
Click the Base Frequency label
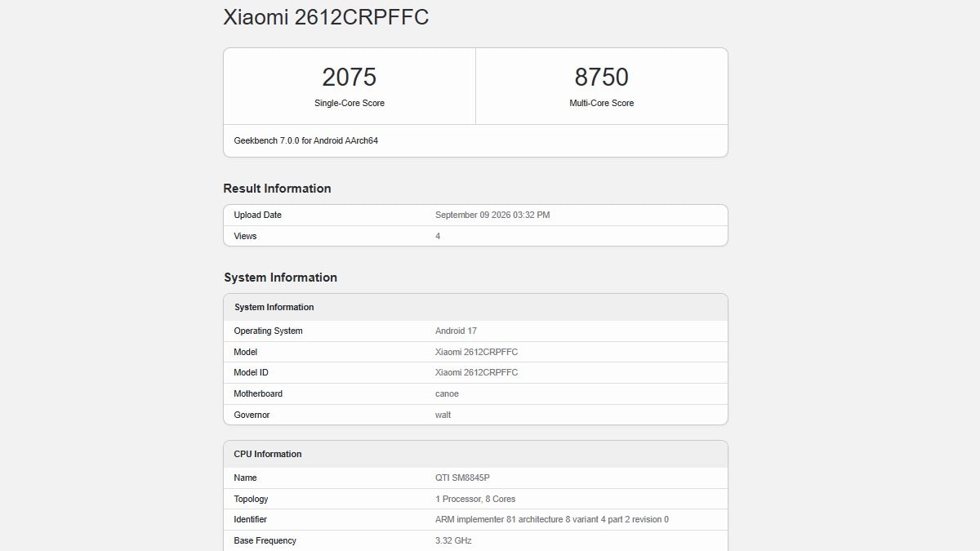[x=265, y=540]
